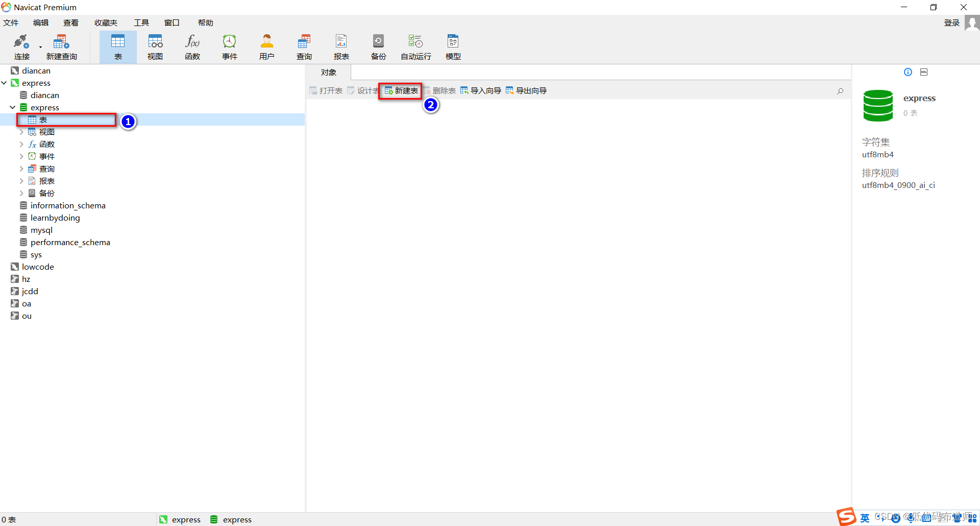Click the express connection in status bar
The height and width of the screenshot is (526, 980).
pos(180,519)
